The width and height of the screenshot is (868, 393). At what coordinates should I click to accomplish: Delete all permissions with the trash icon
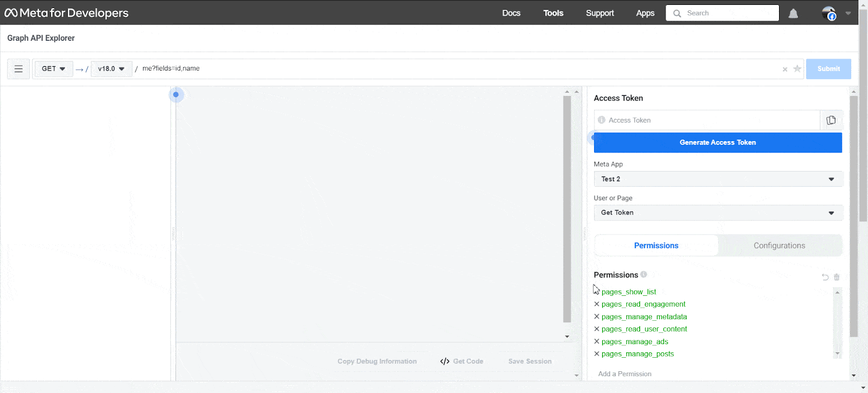[837, 277]
